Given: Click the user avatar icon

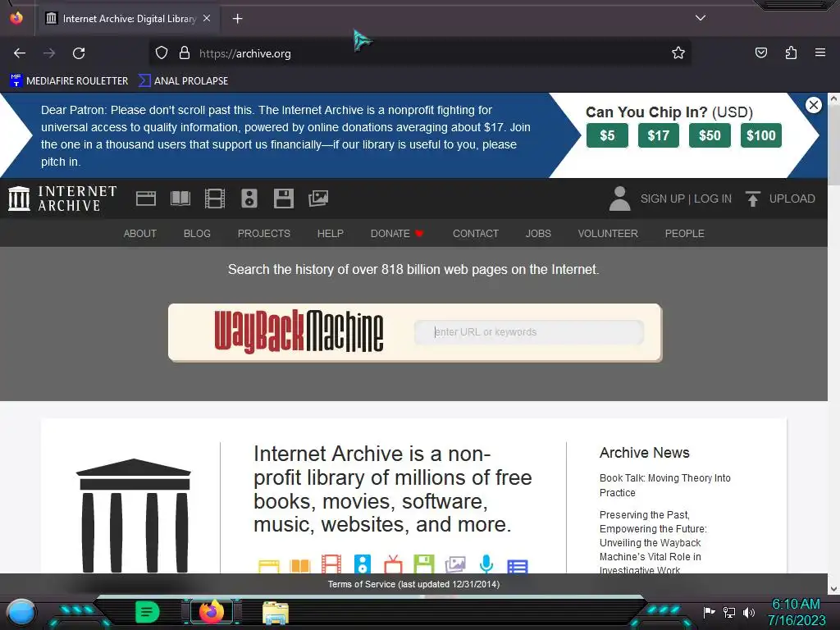Looking at the screenshot, I should tap(620, 199).
